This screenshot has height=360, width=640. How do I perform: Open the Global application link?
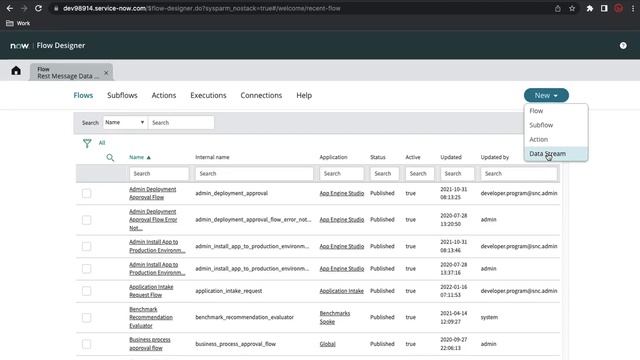(x=327, y=344)
